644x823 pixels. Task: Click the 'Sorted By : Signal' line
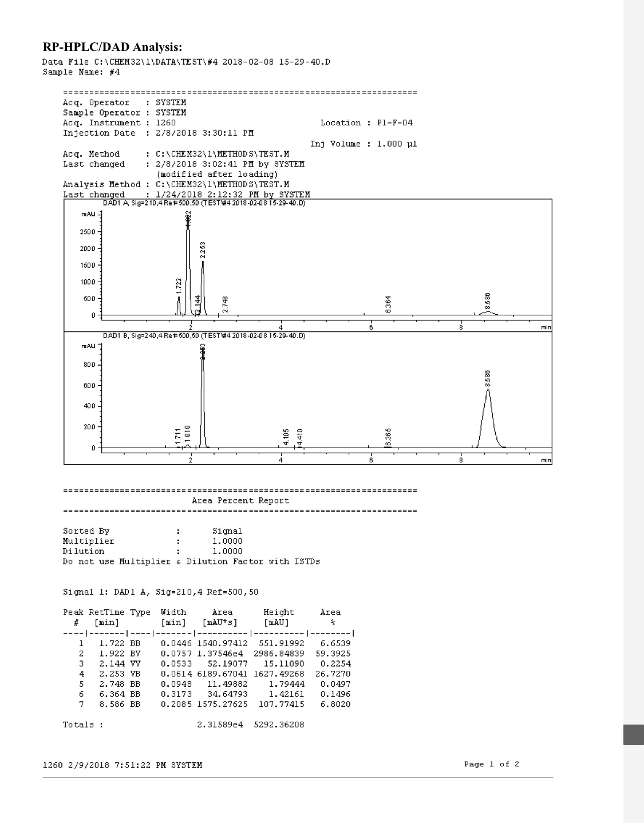[x=152, y=532]
